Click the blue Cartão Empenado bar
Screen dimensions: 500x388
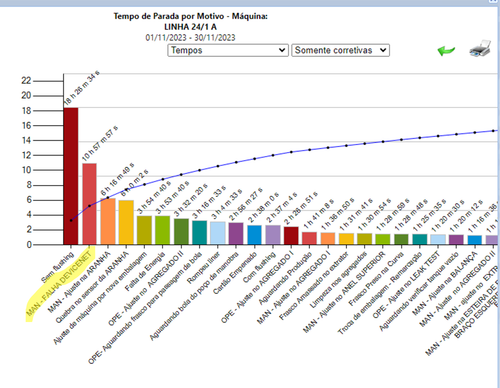tap(254, 235)
